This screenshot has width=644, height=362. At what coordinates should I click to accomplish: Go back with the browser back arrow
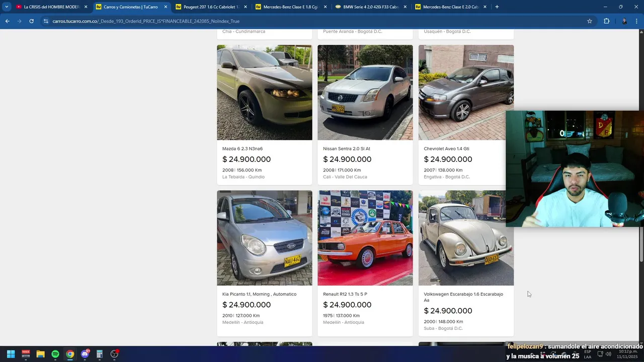coord(7,21)
